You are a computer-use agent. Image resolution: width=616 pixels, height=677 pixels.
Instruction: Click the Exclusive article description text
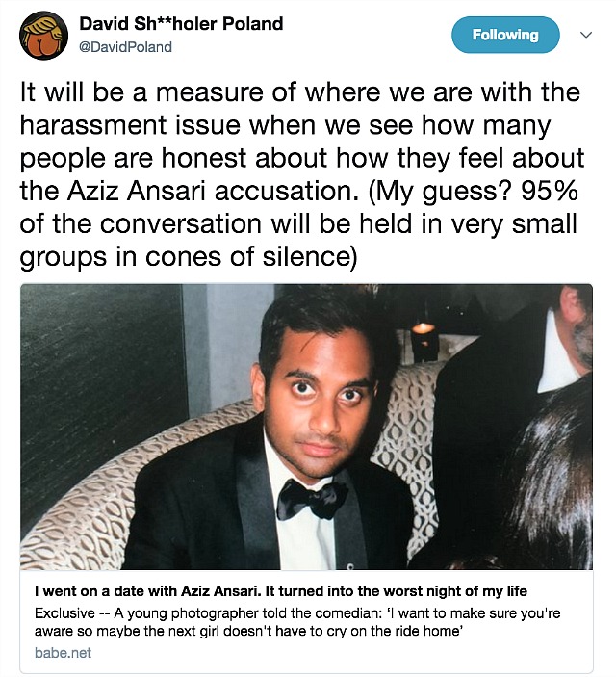(x=297, y=622)
